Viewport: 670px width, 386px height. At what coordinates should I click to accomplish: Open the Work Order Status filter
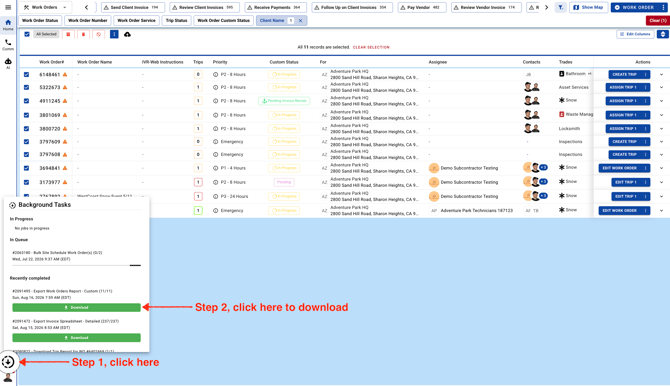(x=40, y=21)
